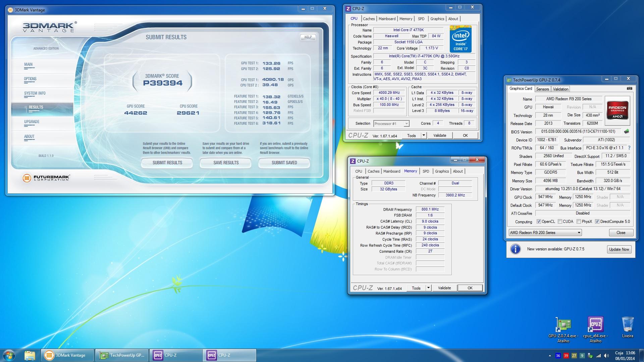Select the Lixeira recycle bin icon
Image resolution: width=644 pixels, height=362 pixels.
[x=628, y=327]
